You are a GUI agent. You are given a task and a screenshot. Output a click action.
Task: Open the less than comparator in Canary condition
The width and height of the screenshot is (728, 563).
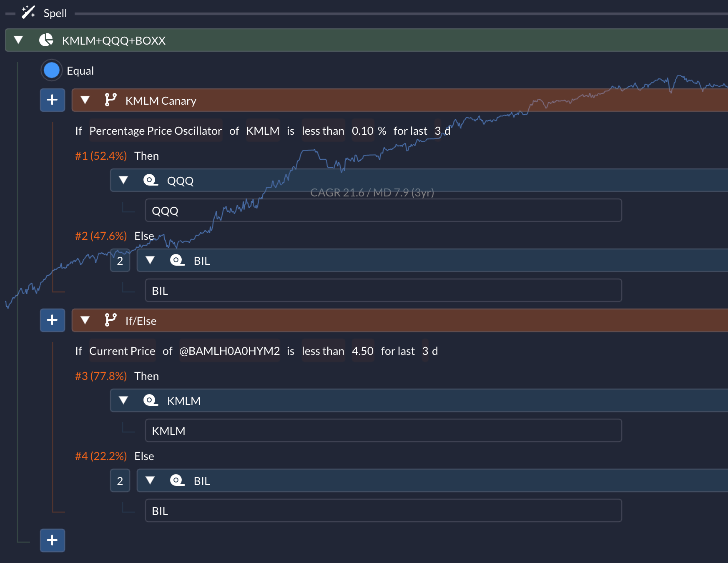coord(323,131)
